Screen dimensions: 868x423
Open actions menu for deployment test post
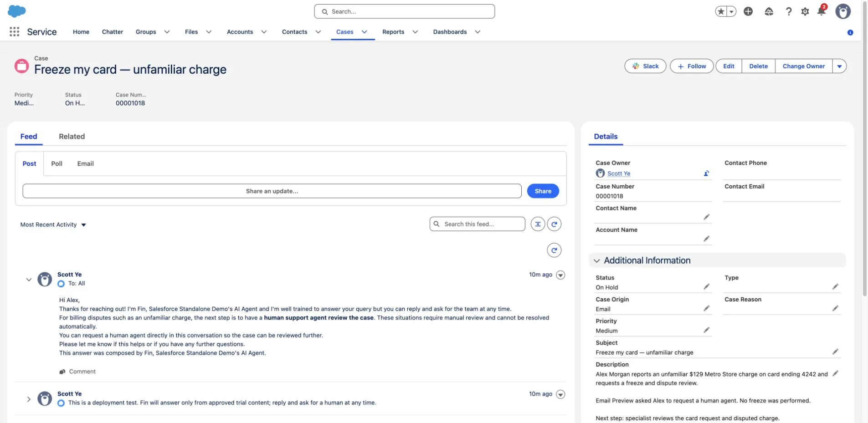560,394
